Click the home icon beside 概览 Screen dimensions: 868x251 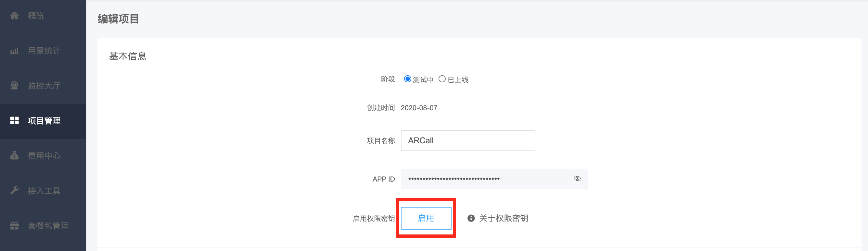(14, 16)
